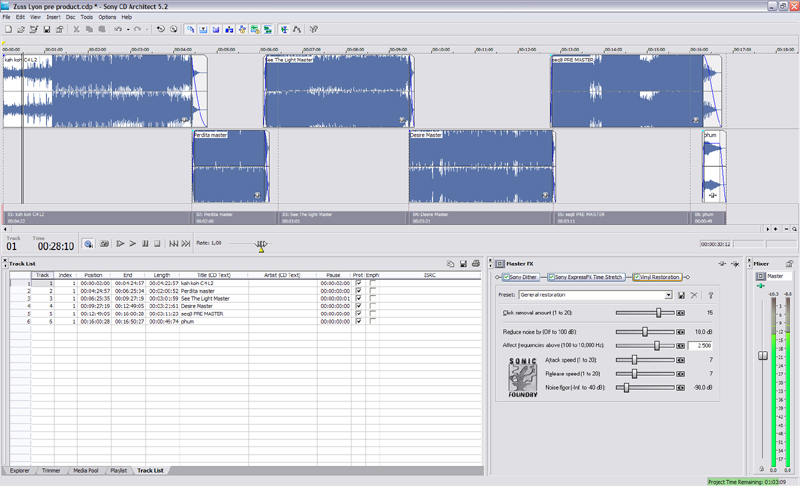This screenshot has width=800, height=486.
Task: Click the Position column header
Action: tap(93, 275)
